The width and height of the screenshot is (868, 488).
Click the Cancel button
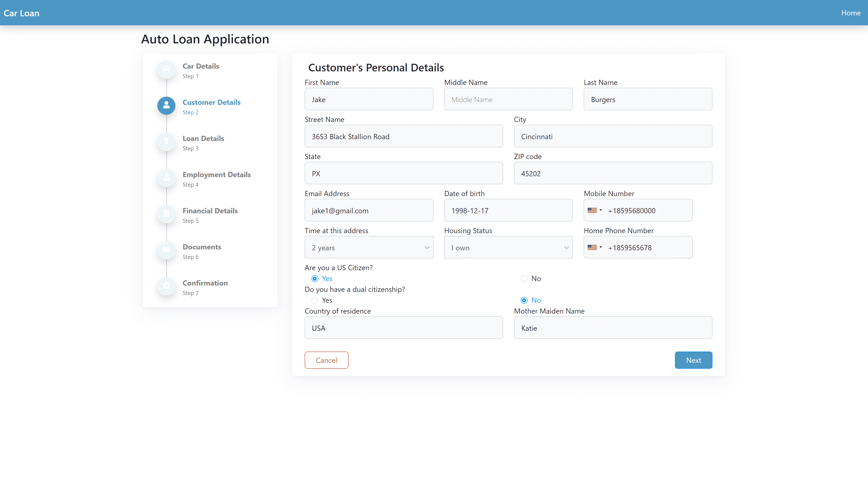[326, 360]
